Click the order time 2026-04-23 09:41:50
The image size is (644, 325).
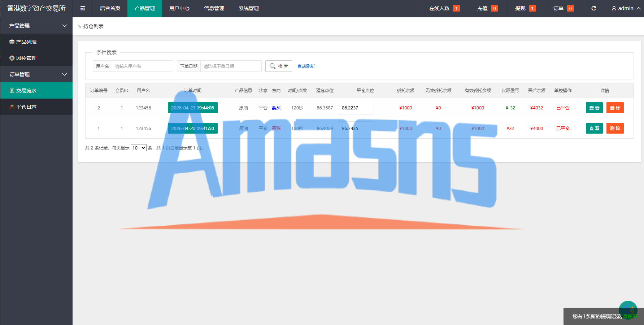pyautogui.click(x=193, y=128)
